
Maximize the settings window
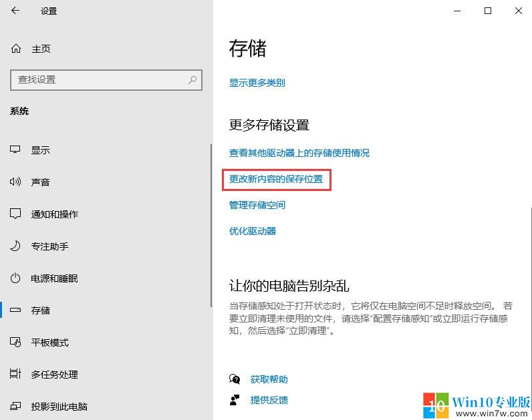pos(487,11)
